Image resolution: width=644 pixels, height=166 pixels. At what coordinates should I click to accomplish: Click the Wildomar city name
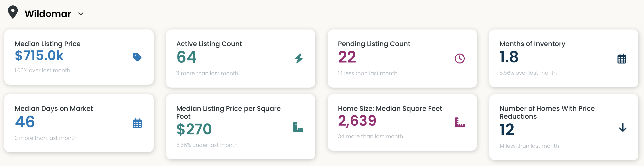coord(48,14)
